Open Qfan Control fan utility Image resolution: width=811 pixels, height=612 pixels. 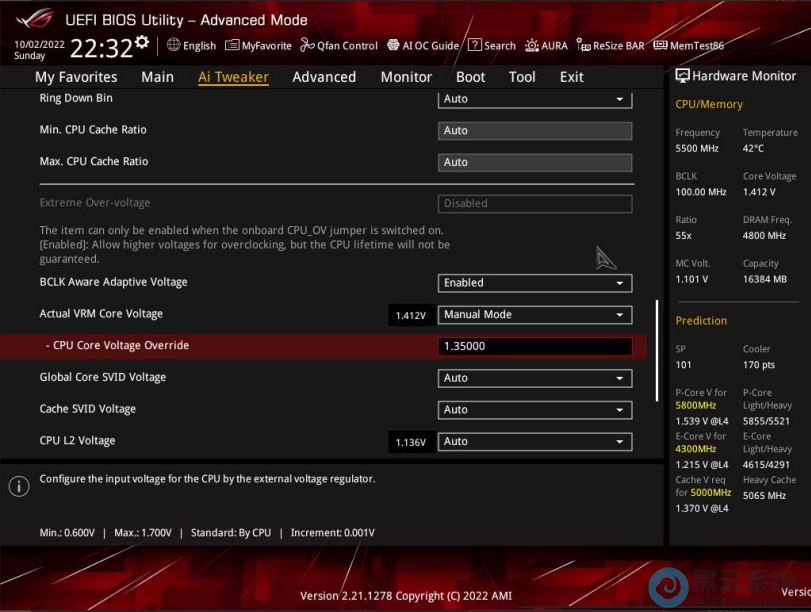(x=339, y=46)
